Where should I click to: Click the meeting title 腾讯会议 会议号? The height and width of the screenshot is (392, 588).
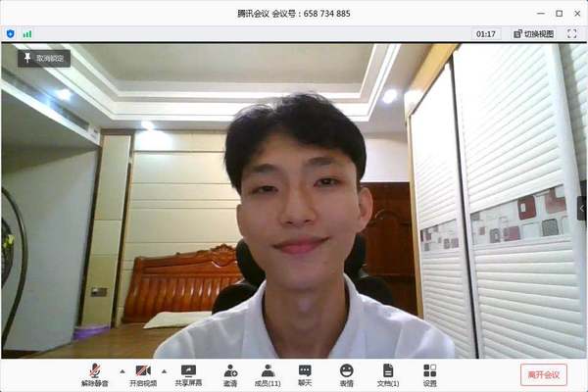(293, 14)
